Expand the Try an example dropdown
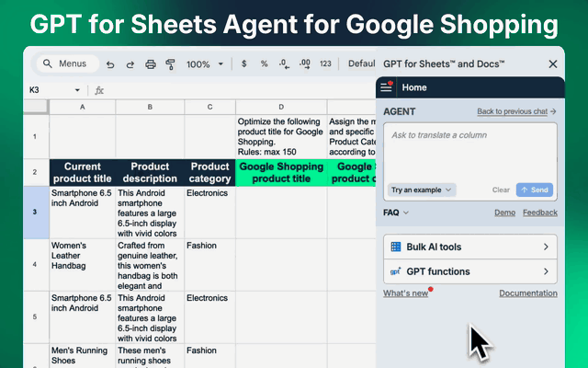This screenshot has height=368, width=588. tap(422, 190)
